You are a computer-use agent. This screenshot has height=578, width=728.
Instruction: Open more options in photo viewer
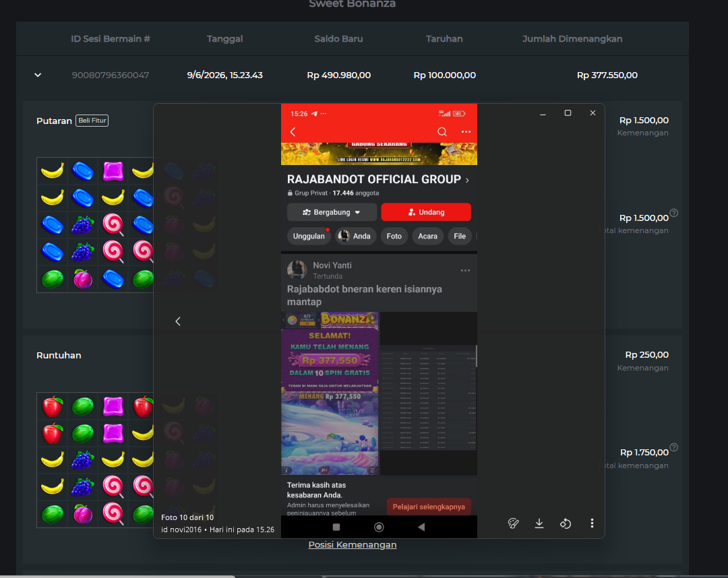pyautogui.click(x=592, y=523)
